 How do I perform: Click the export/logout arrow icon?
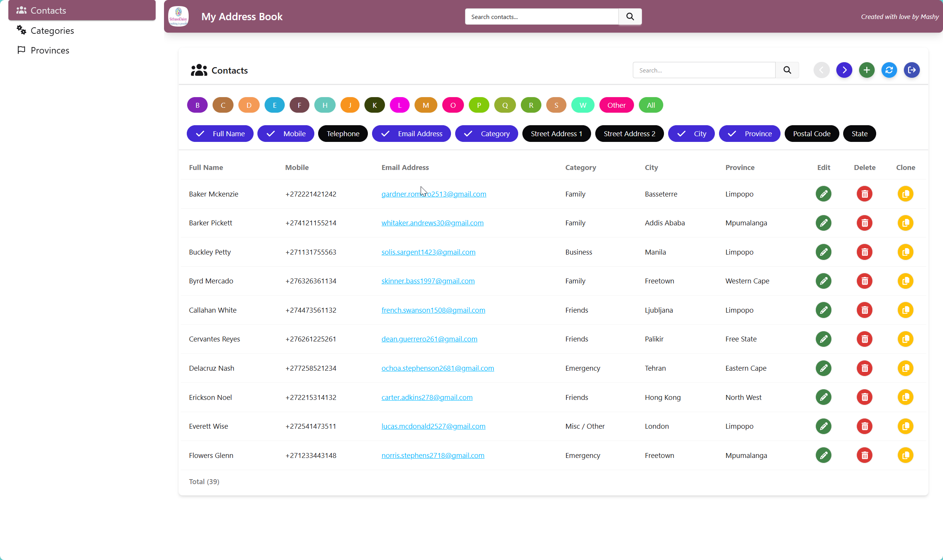[x=911, y=70]
